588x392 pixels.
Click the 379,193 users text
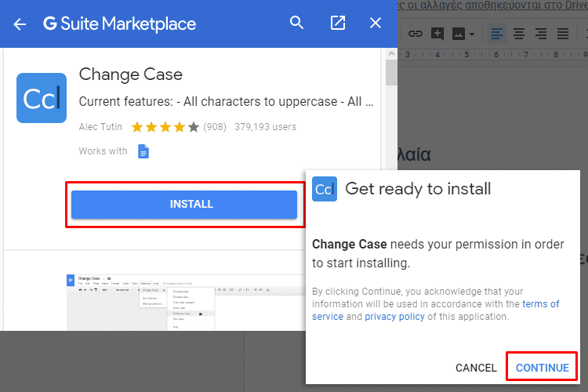pos(266,127)
